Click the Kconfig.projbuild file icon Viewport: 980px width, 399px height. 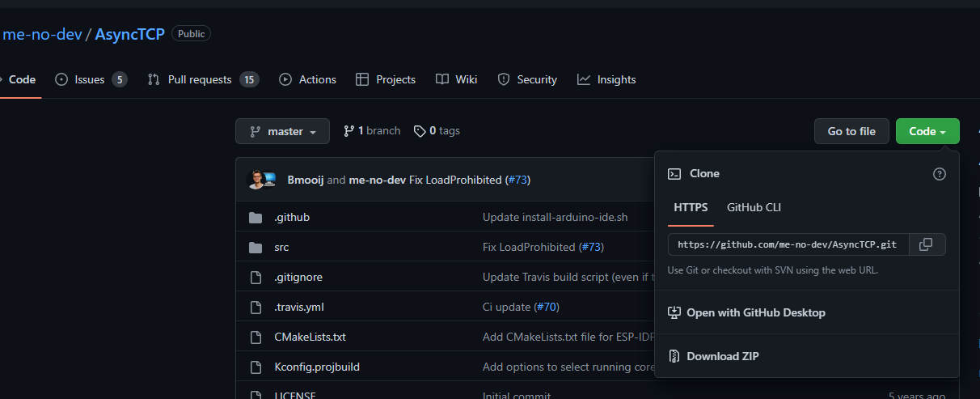click(256, 367)
